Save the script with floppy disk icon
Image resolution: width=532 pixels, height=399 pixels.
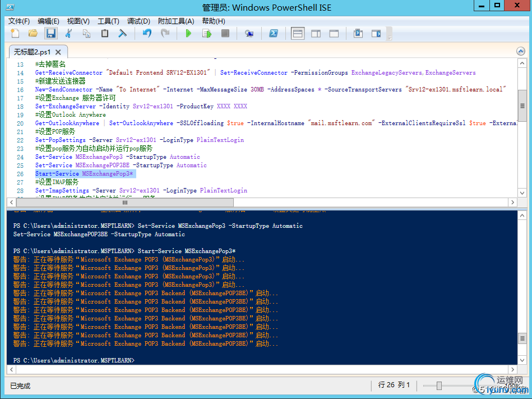(x=51, y=33)
